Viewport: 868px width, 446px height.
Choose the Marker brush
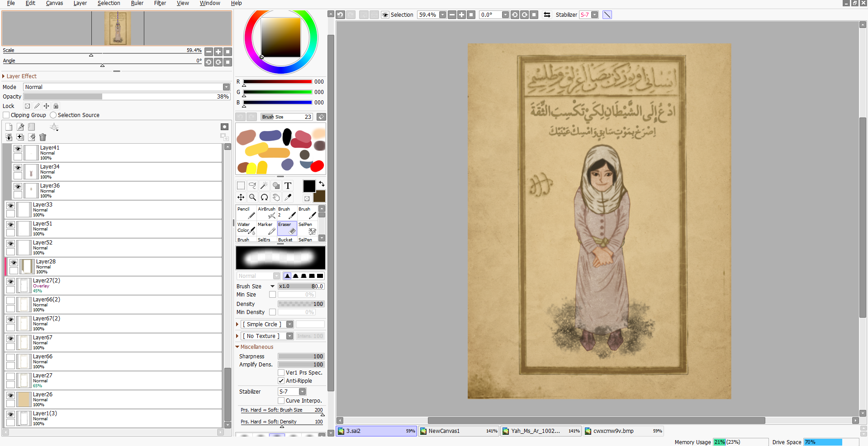[266, 228]
